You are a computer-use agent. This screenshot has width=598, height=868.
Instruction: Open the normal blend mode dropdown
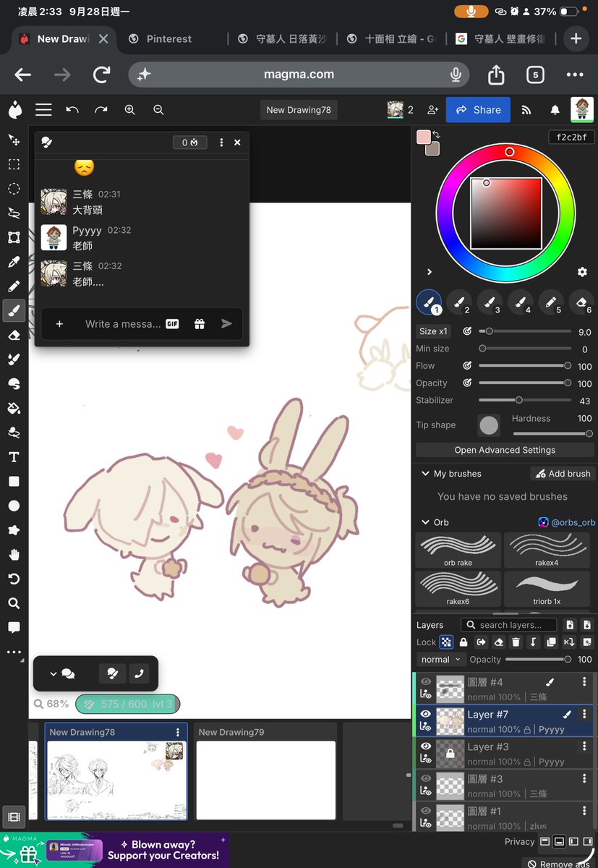440,660
